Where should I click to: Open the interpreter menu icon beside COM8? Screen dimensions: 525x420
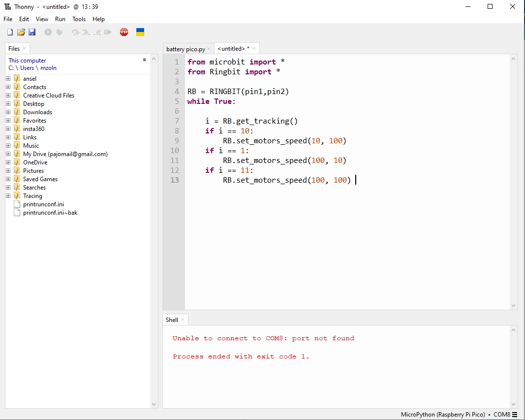tap(515, 414)
